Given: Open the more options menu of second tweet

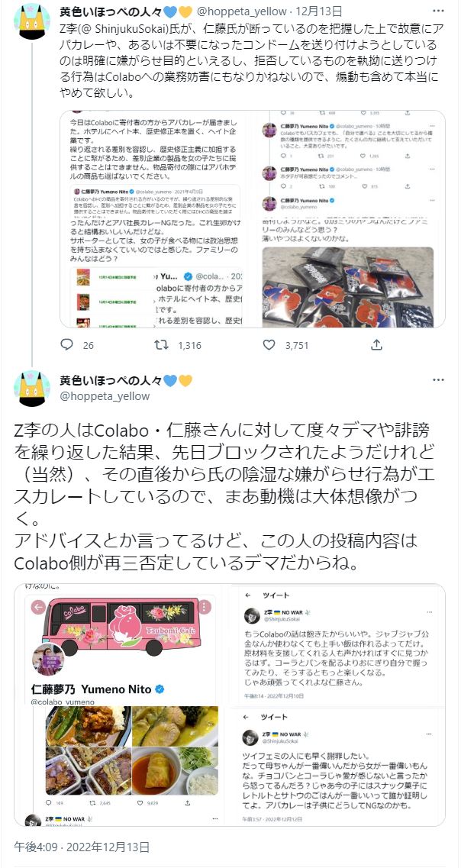Looking at the screenshot, I should [x=438, y=380].
